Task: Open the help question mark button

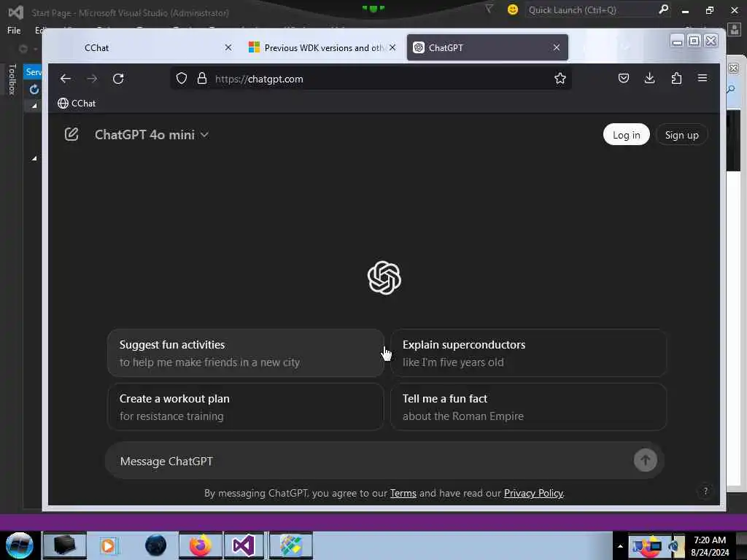Action: click(705, 491)
